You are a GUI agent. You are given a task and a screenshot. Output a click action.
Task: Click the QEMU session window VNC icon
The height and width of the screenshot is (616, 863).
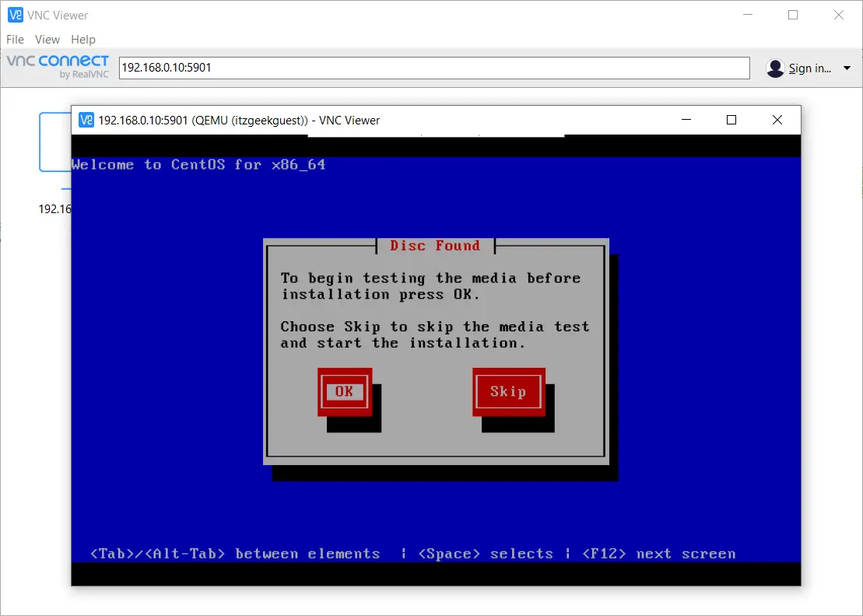coord(86,120)
